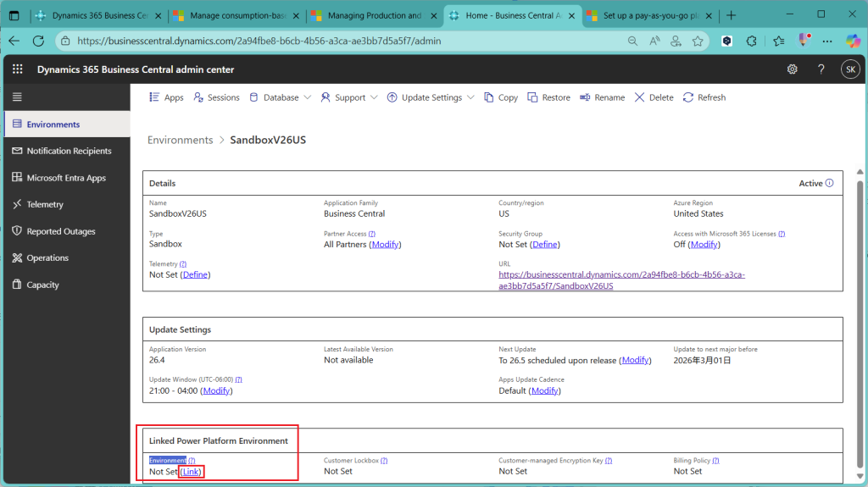868x487 pixels.
Task: Open Update Window help tooltip
Action: 238,379
